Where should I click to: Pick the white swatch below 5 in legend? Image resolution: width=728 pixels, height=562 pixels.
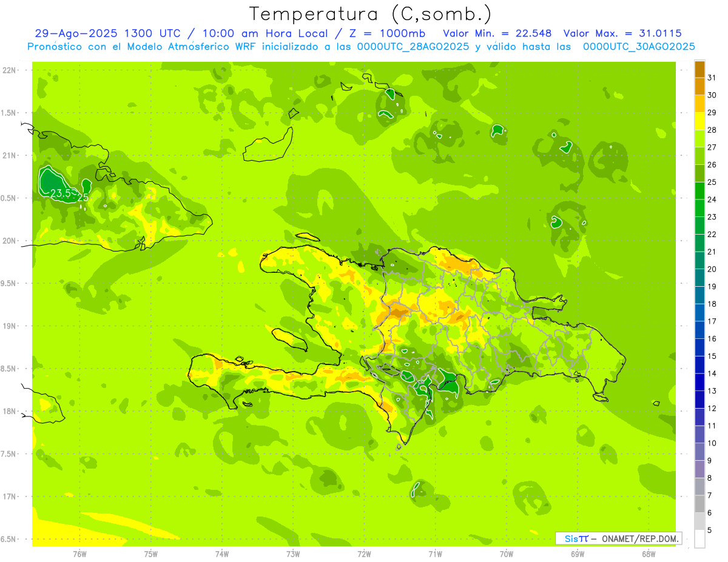tap(699, 539)
